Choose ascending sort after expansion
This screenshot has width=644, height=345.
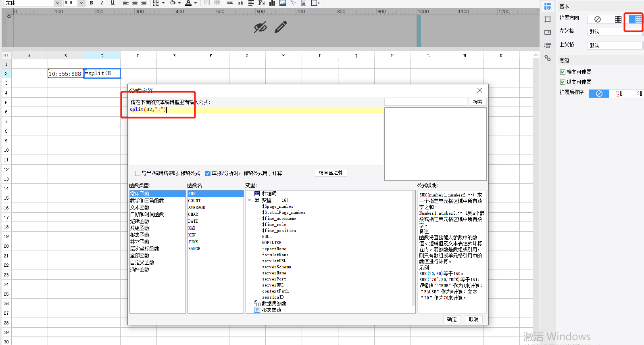click(619, 94)
